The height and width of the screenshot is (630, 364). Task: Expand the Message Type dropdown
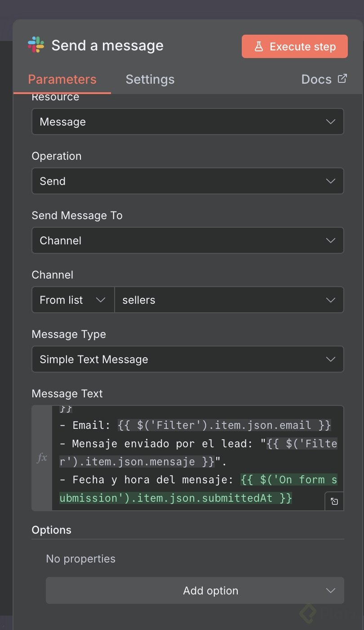tap(187, 360)
